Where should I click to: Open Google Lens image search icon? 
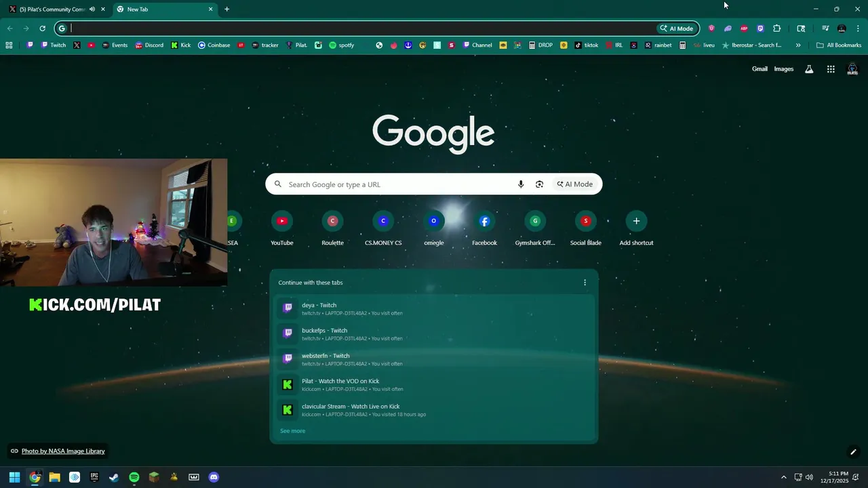[x=539, y=184]
